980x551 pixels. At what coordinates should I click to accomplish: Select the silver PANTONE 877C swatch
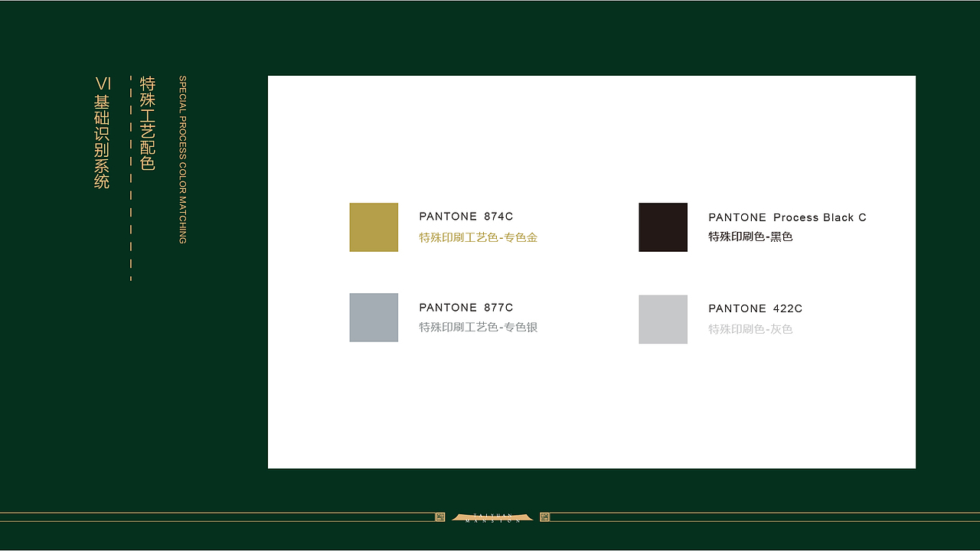[374, 318]
